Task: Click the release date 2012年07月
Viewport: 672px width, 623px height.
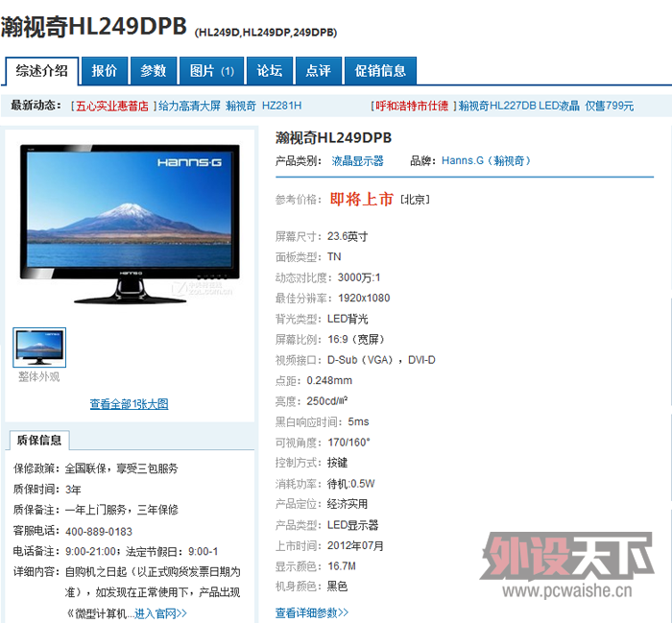Action: click(x=355, y=545)
